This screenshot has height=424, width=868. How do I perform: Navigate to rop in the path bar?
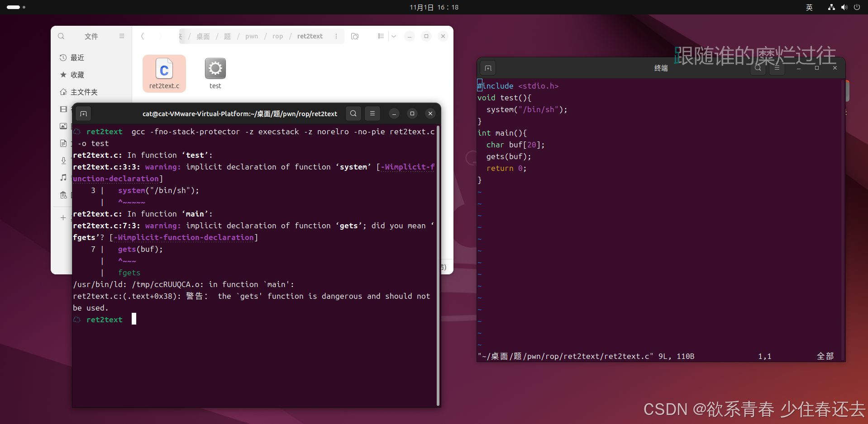(x=278, y=36)
